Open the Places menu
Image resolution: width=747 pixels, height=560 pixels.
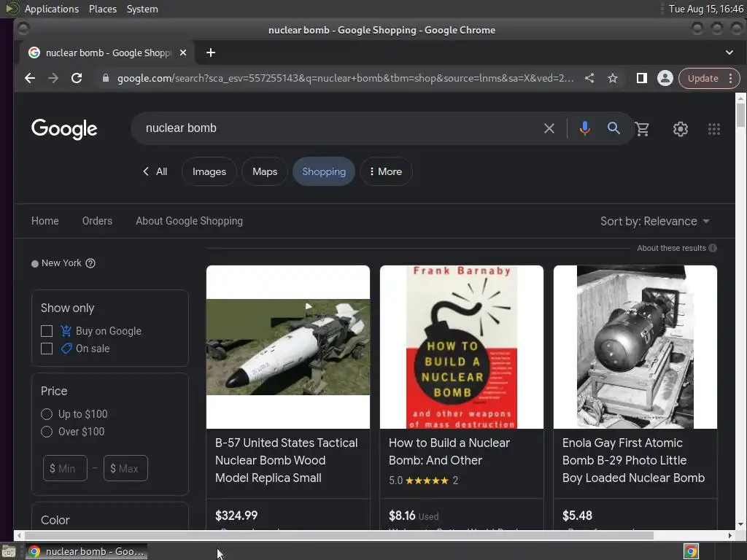click(x=103, y=9)
